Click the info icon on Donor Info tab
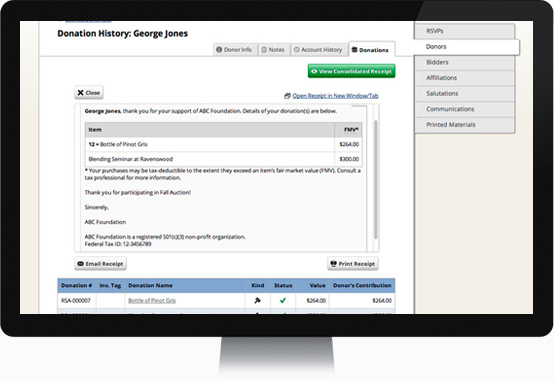 (x=219, y=50)
